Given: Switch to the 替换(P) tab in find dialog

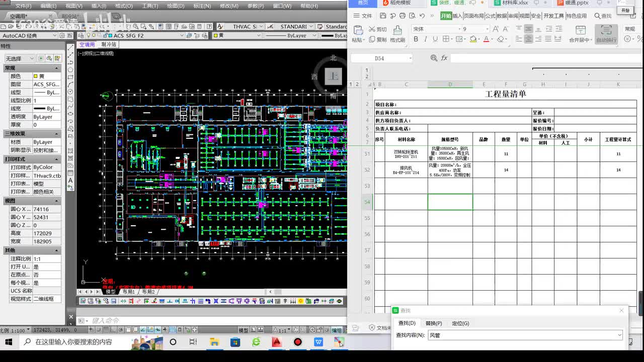Looking at the screenshot, I should point(434,323).
